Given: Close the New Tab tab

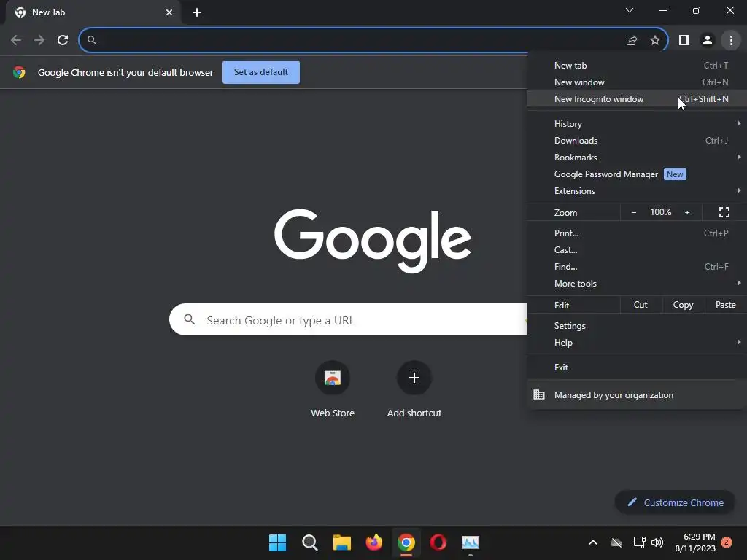Looking at the screenshot, I should [169, 12].
